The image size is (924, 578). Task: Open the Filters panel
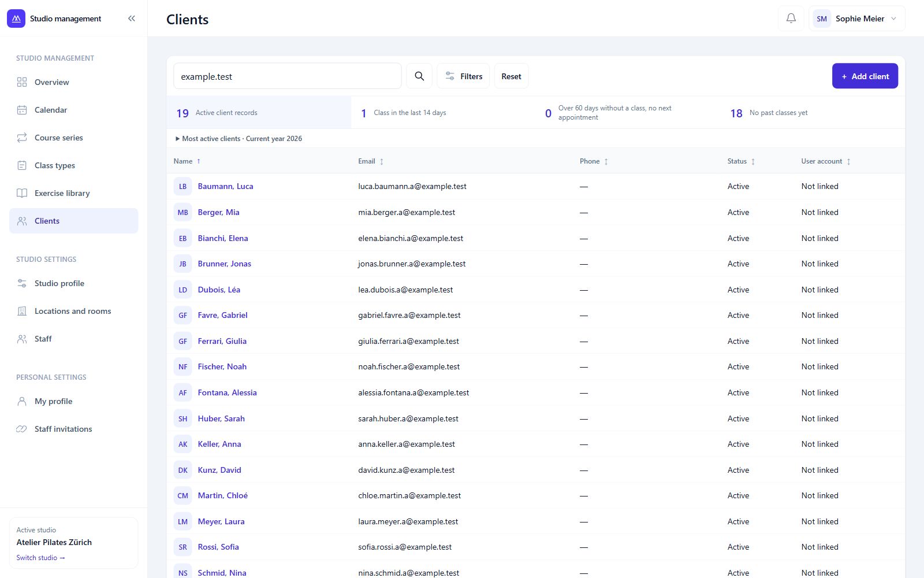(463, 76)
